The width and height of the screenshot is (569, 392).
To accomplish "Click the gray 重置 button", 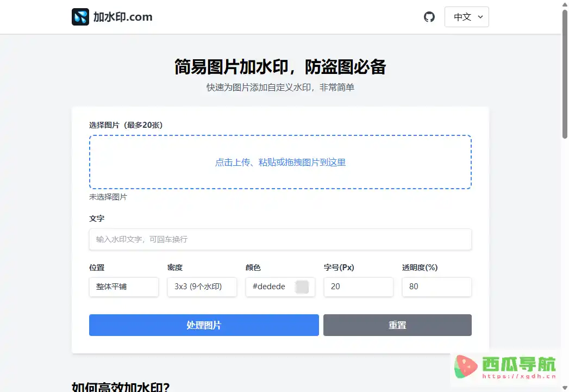I will click(397, 325).
